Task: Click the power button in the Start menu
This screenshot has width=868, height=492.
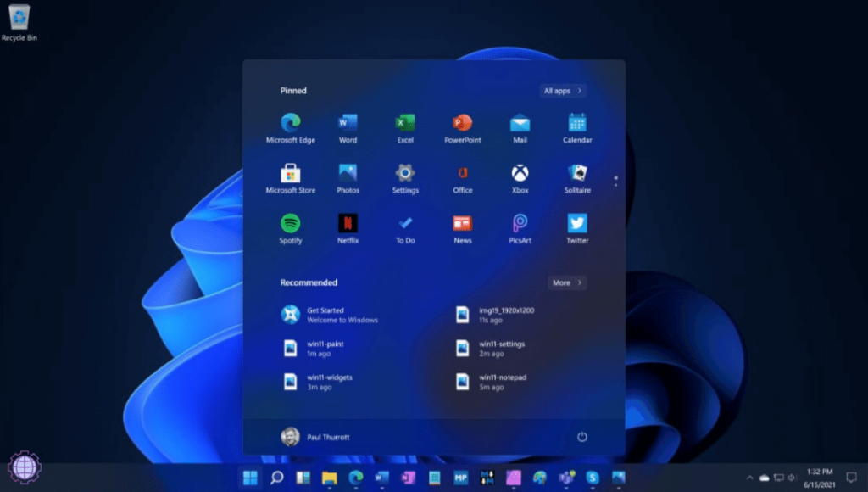Action: 582,436
